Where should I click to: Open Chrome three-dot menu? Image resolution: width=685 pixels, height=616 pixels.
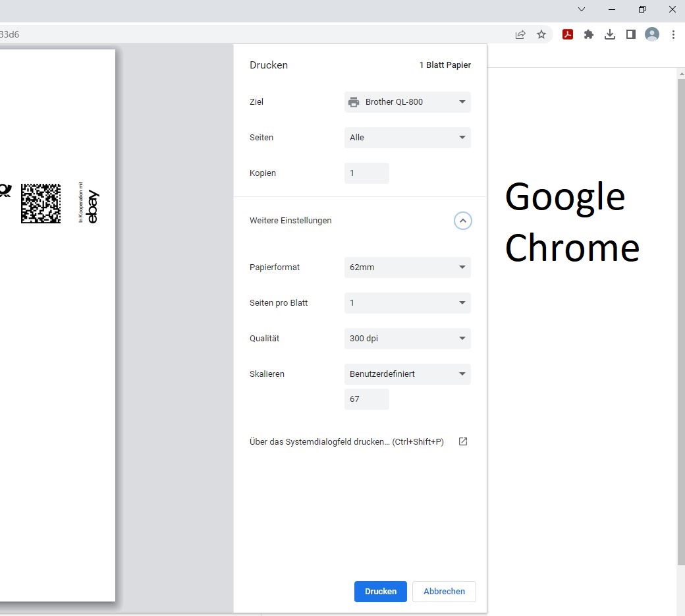(672, 34)
